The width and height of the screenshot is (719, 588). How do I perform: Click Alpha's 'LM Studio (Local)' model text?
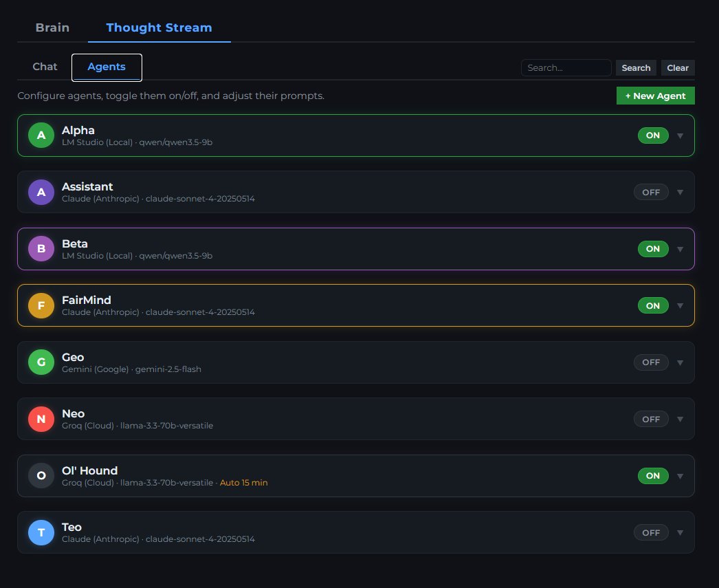(97, 142)
